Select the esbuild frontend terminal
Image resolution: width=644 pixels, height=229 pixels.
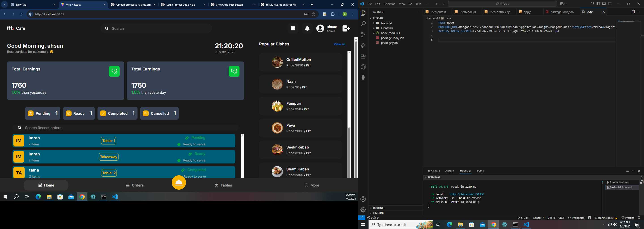click(622, 187)
